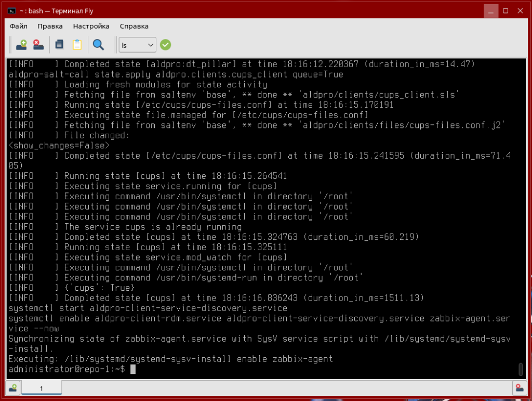Click the new tab icon in toolbar
532x401 pixels.
pyautogui.click(x=21, y=45)
